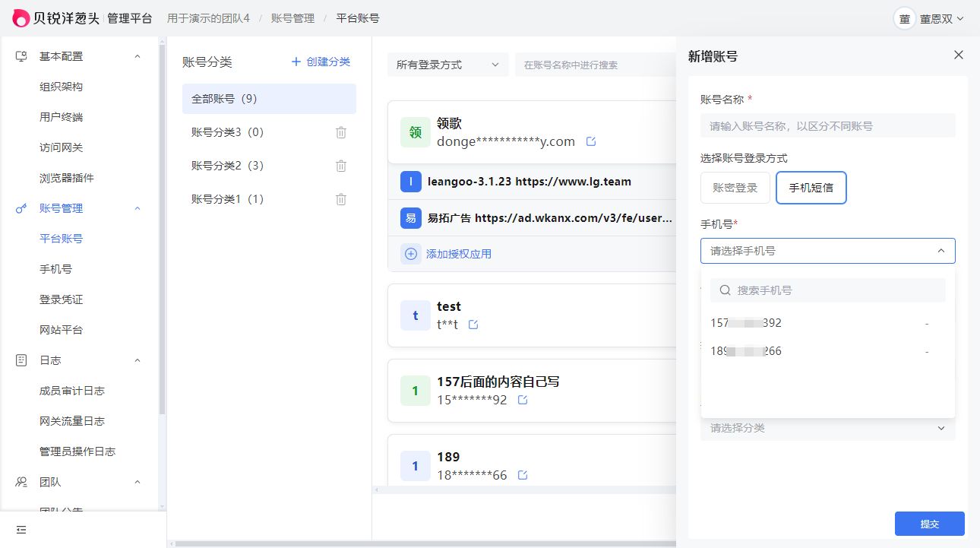Viewport: 980px width, 548px height.
Task: Edit the 领歌 account via its edit icon
Action: coord(591,141)
